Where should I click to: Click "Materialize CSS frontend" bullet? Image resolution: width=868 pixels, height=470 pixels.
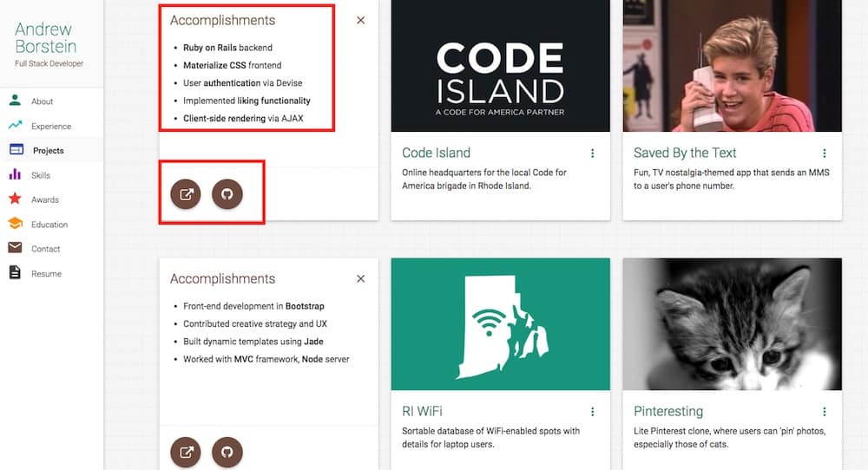point(233,65)
